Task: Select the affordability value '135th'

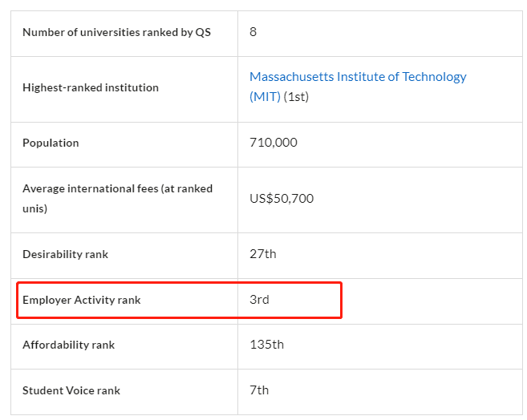Action: [267, 345]
